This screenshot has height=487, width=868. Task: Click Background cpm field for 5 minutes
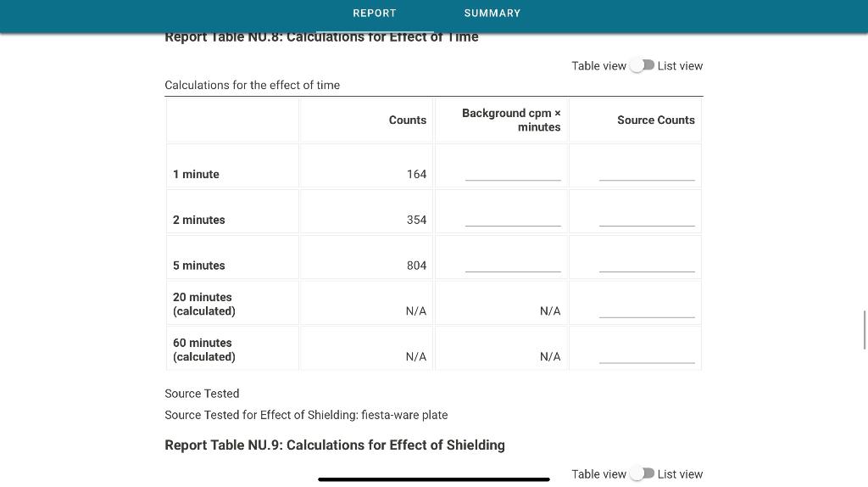[x=513, y=264]
